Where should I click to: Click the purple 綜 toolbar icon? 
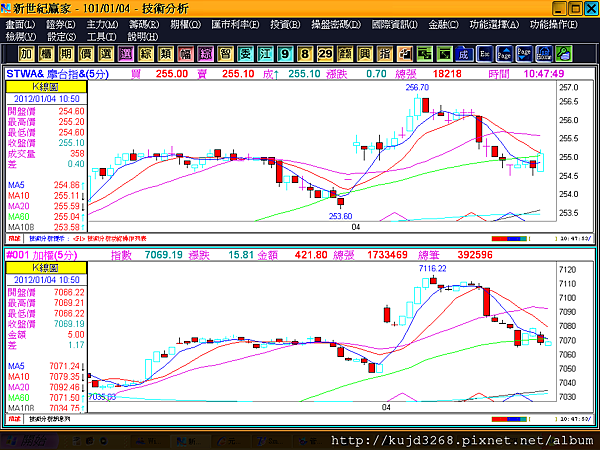(205, 54)
